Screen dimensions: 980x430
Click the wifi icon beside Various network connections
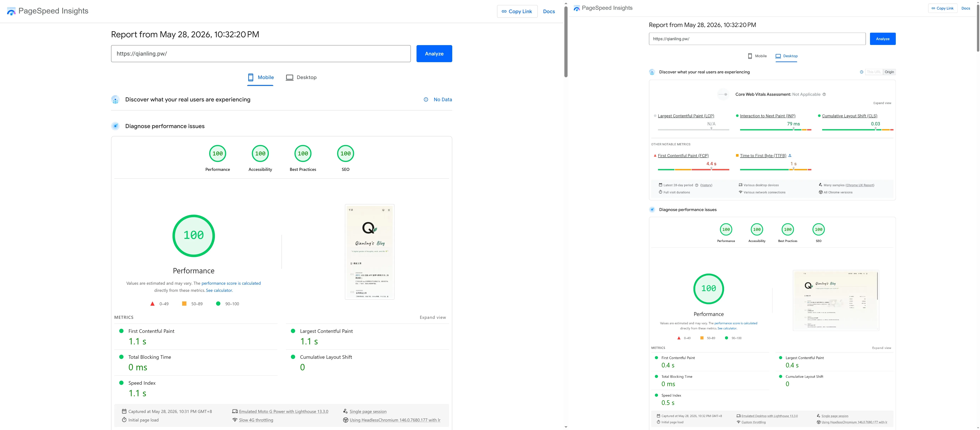[x=740, y=192]
